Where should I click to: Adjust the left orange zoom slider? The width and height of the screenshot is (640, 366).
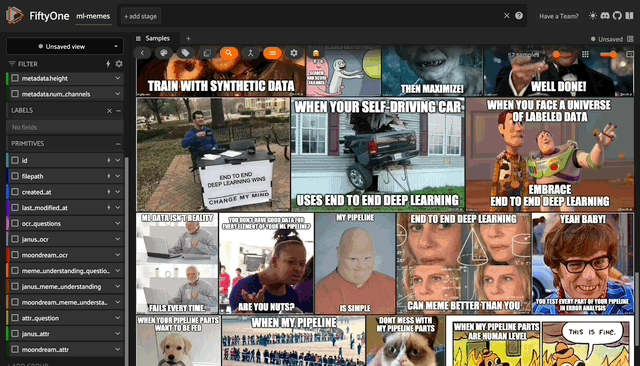tap(556, 54)
